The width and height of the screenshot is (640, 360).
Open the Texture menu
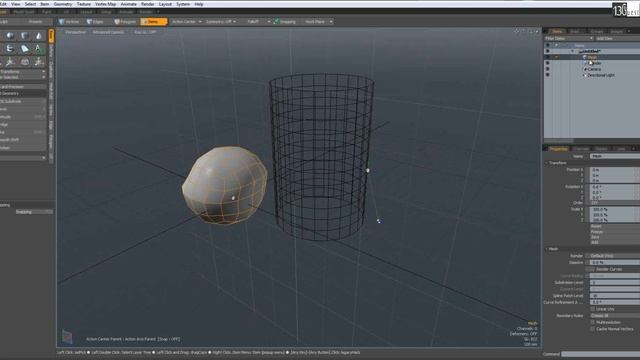click(84, 4)
